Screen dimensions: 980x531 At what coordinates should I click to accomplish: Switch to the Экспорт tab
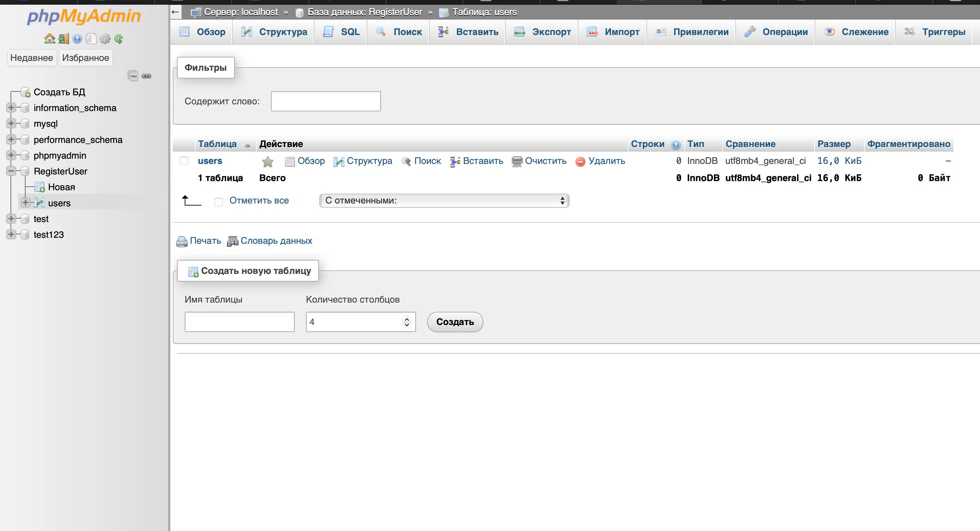point(542,32)
